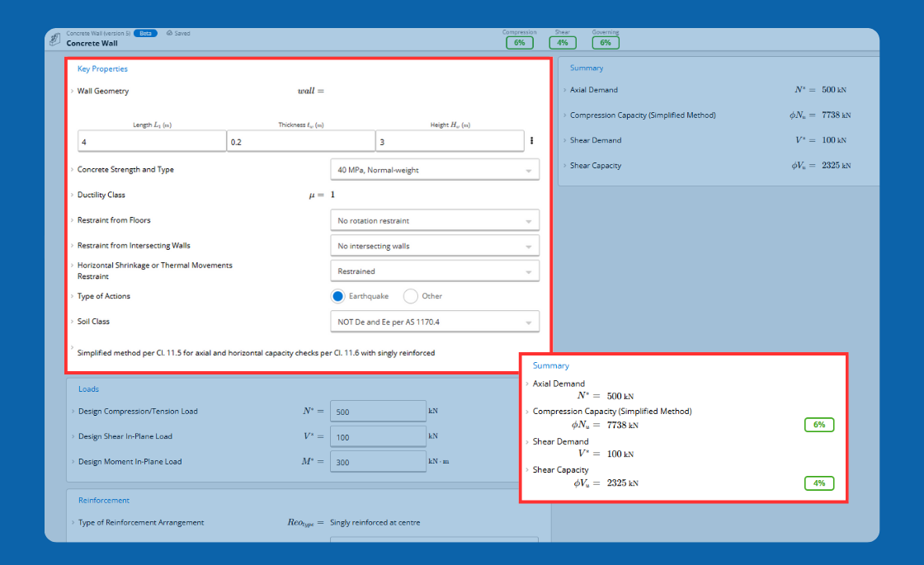Click the Beta badge

145,34
